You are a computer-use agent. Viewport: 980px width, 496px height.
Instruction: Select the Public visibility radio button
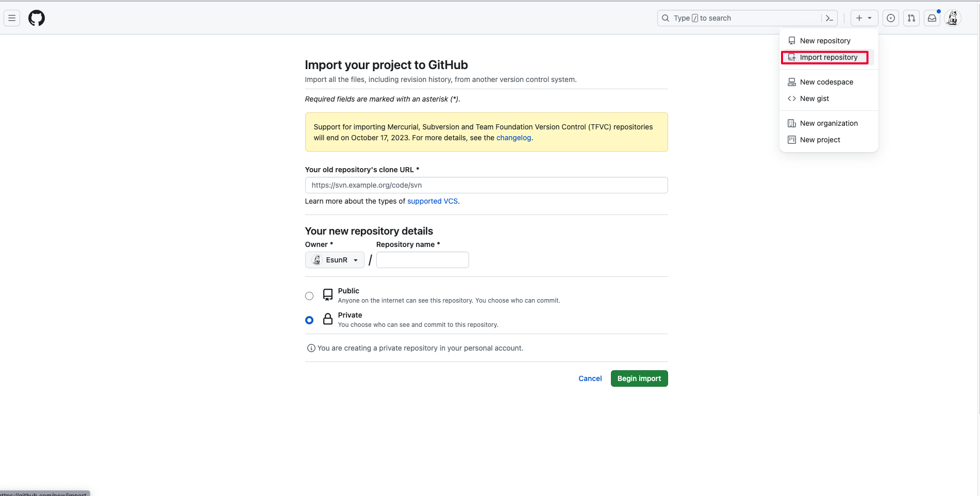309,296
